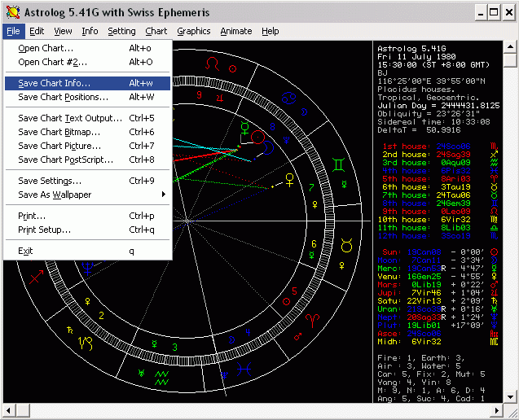The image size is (519, 420).
Task: Choose Save Chart Text Output... entry
Action: click(x=88, y=118)
